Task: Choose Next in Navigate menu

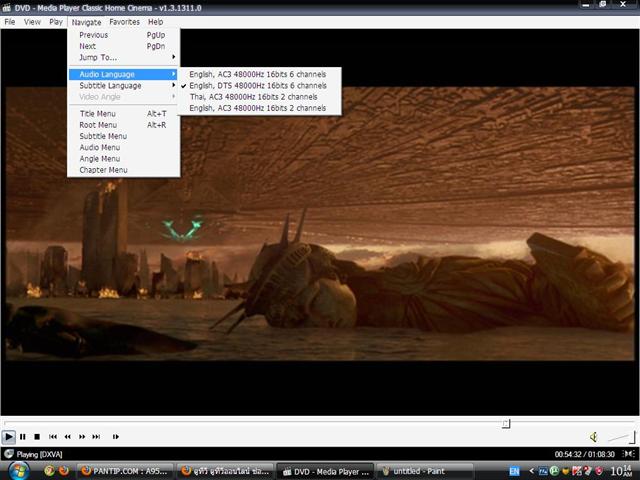Action: (123, 46)
